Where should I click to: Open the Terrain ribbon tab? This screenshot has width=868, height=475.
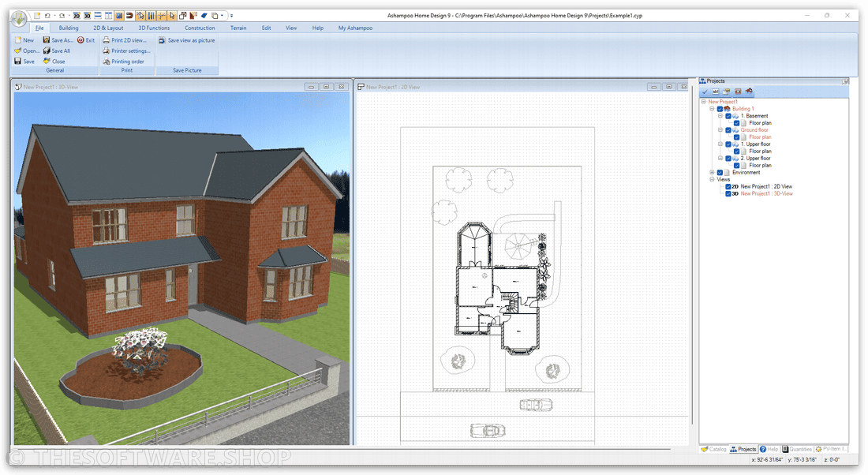tap(238, 28)
